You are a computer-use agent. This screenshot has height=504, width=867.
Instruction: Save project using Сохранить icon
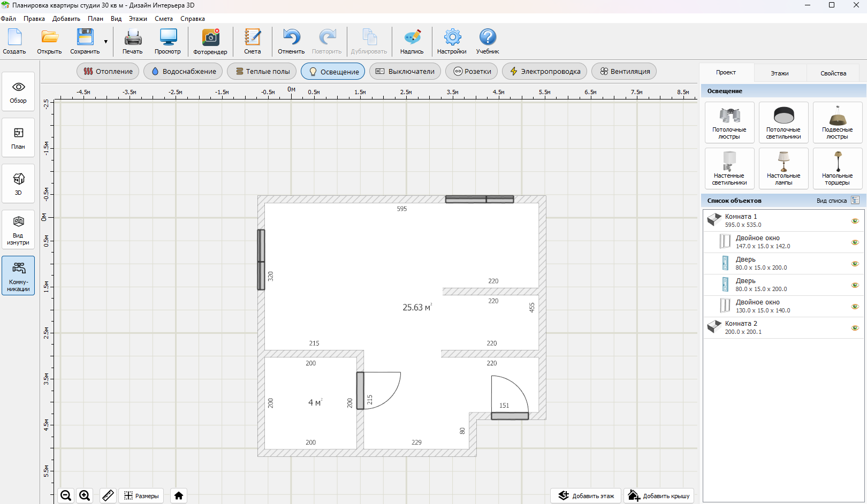point(85,41)
